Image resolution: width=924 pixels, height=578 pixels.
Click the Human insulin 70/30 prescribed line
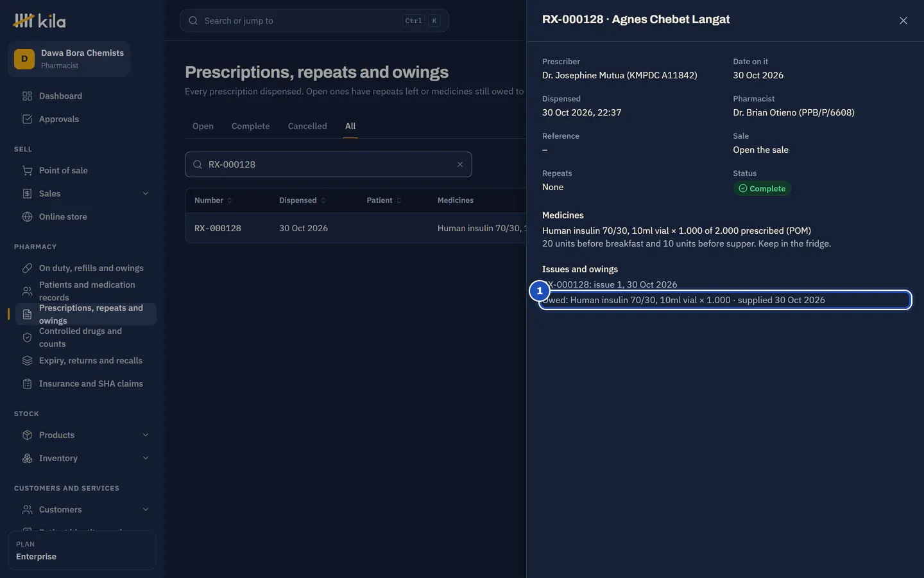coord(676,231)
